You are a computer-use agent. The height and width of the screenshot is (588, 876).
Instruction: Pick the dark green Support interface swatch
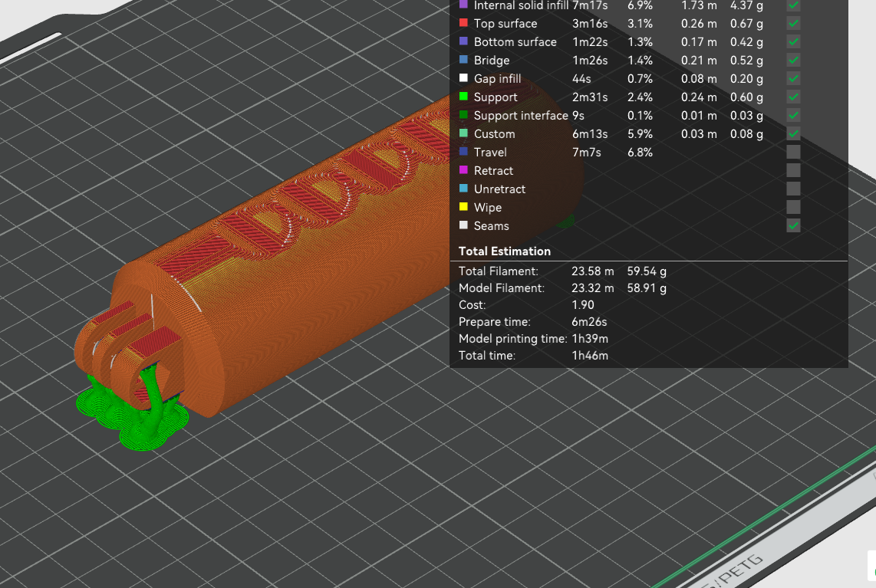click(x=463, y=115)
